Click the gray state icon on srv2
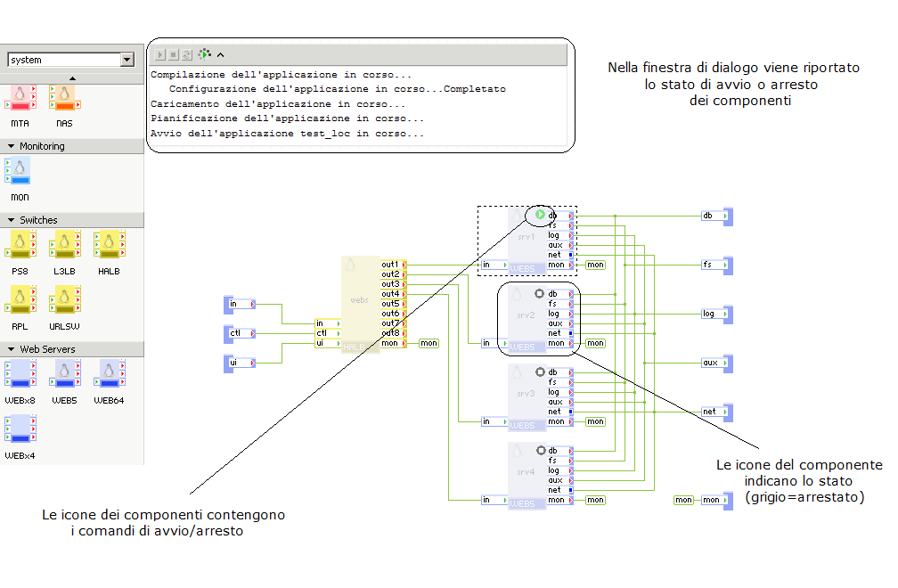The width and height of the screenshot is (898, 588). (540, 293)
